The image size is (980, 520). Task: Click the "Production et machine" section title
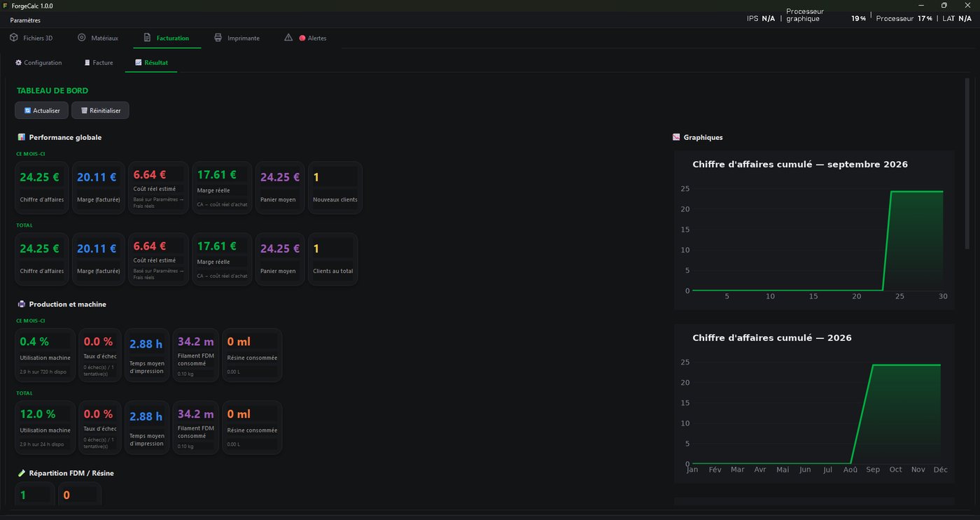pos(68,304)
